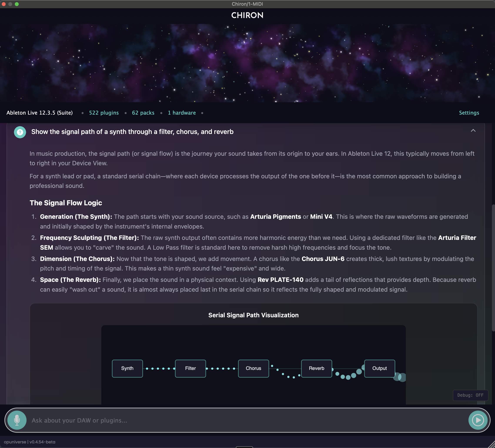
Task: Select the Synth node in the visualization
Action: point(127,368)
